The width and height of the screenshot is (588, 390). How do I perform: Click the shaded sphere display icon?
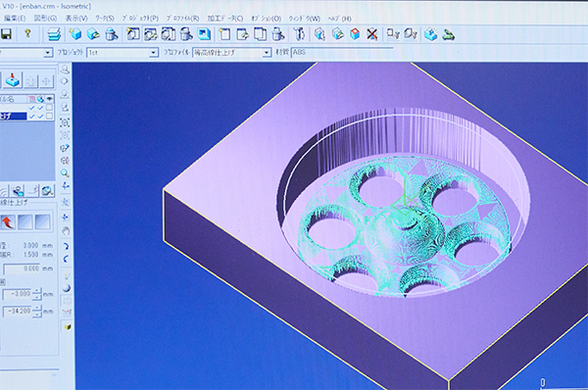tap(66, 288)
